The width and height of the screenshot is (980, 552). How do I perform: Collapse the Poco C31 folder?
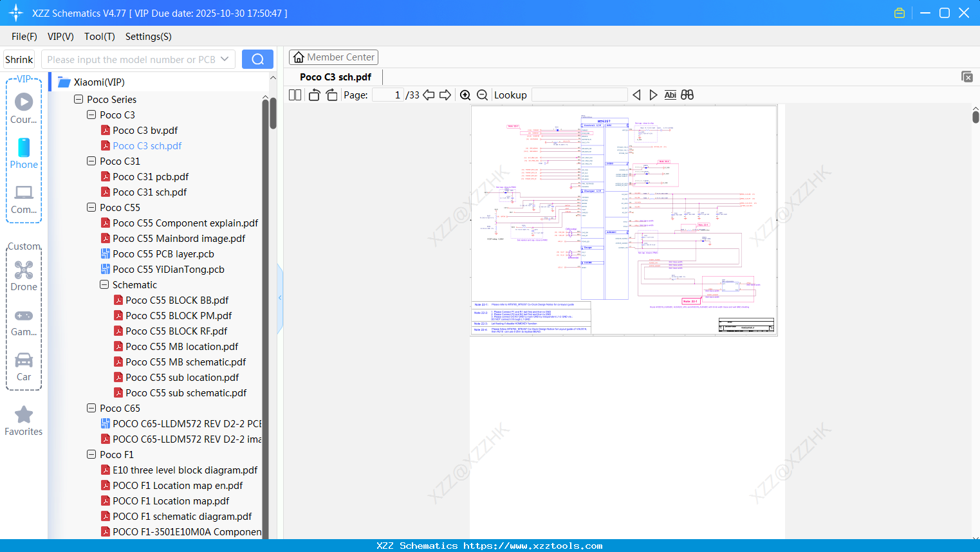[x=91, y=161]
